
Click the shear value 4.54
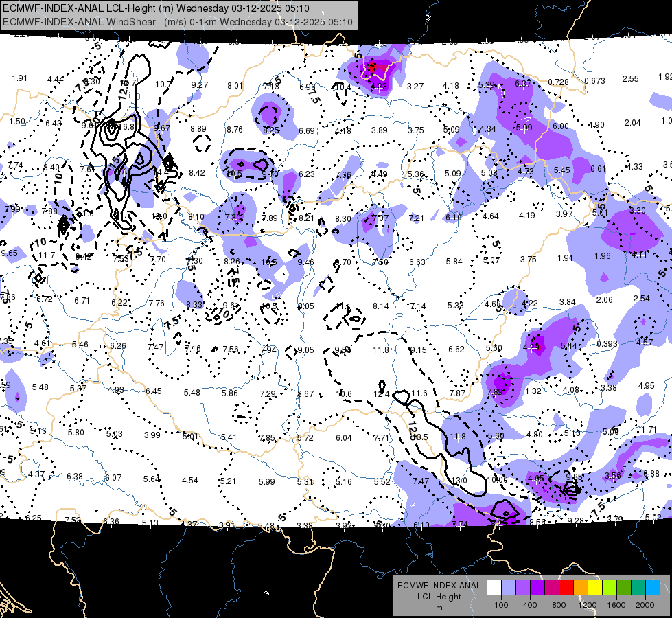coord(190,481)
